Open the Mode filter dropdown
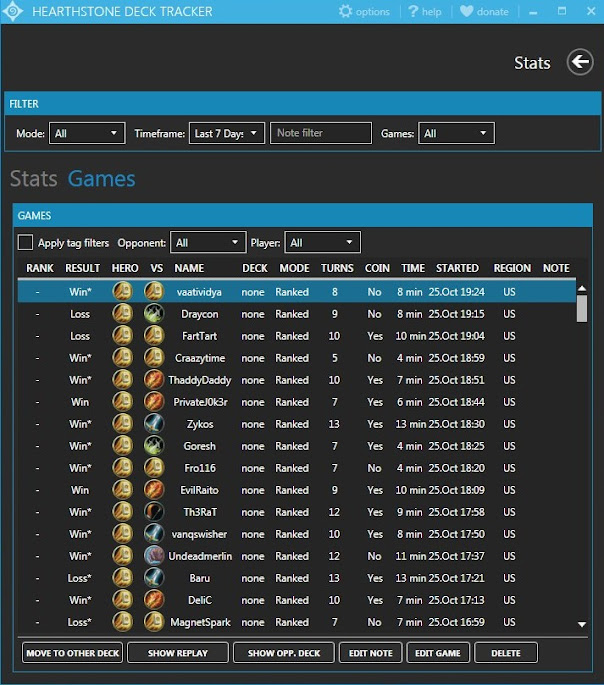Image resolution: width=604 pixels, height=685 pixels. click(87, 133)
